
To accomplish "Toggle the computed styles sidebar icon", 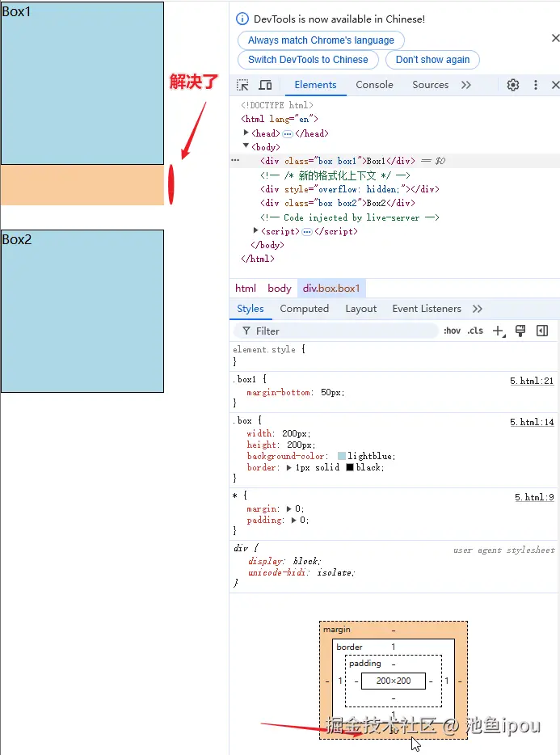I will (542, 331).
